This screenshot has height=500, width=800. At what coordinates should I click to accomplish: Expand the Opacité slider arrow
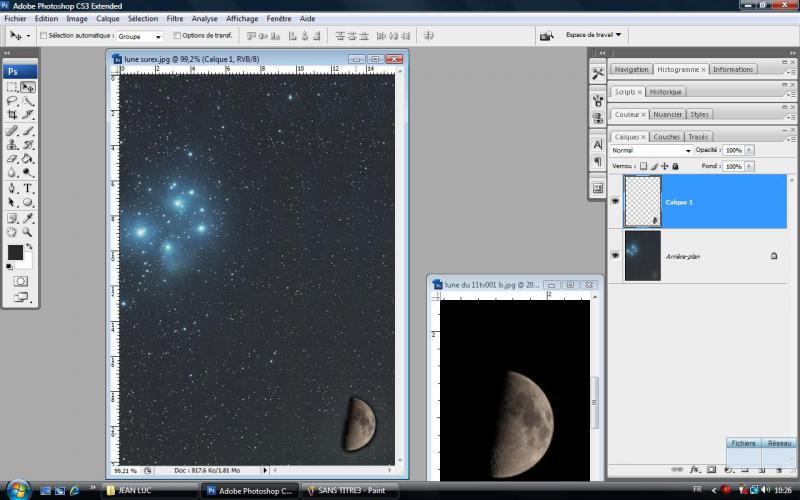coord(749,150)
